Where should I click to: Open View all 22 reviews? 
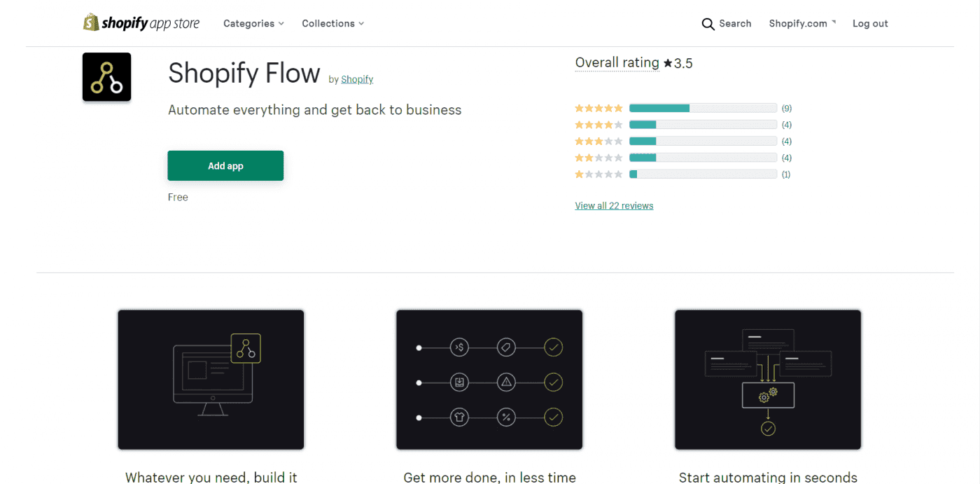614,206
